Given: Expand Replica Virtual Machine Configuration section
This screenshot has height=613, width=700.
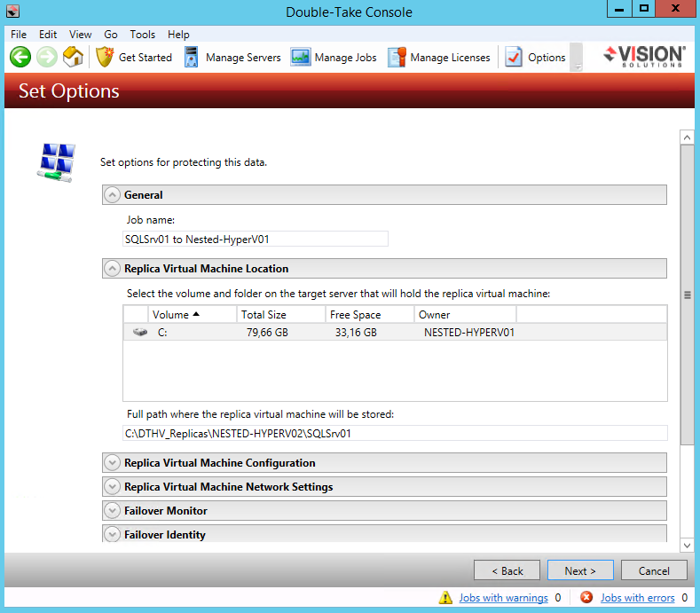Looking at the screenshot, I should pyautogui.click(x=112, y=463).
